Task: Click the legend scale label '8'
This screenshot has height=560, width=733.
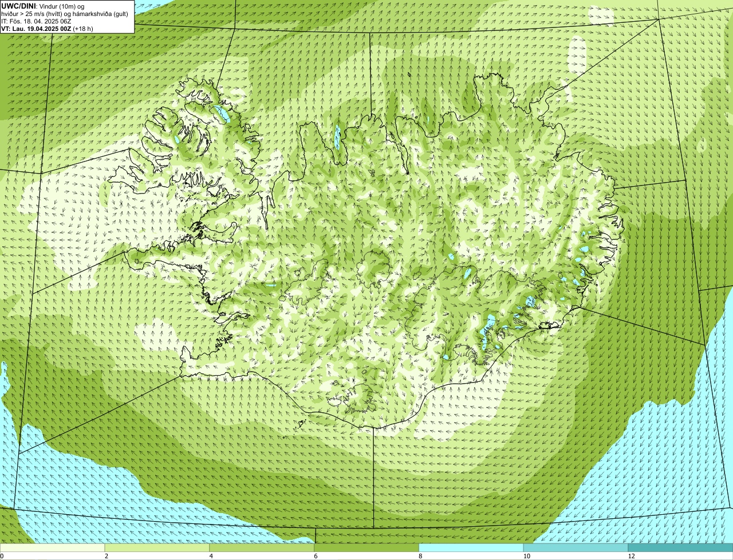Action: pos(420,556)
